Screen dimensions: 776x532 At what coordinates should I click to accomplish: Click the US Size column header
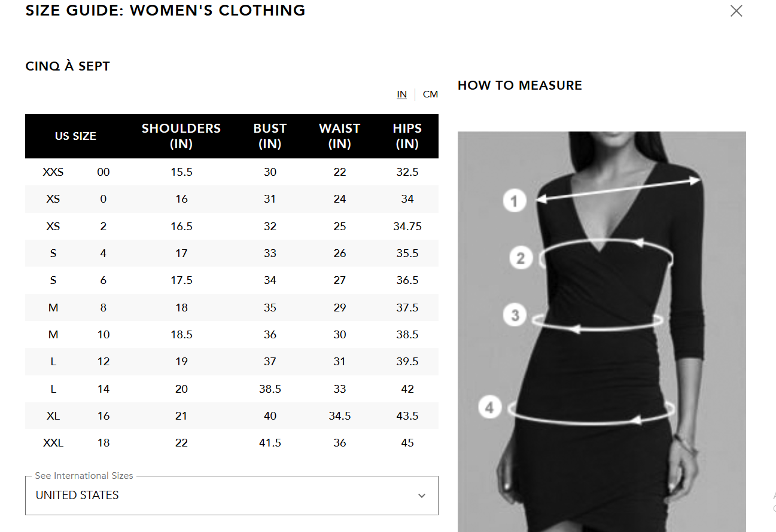[75, 136]
